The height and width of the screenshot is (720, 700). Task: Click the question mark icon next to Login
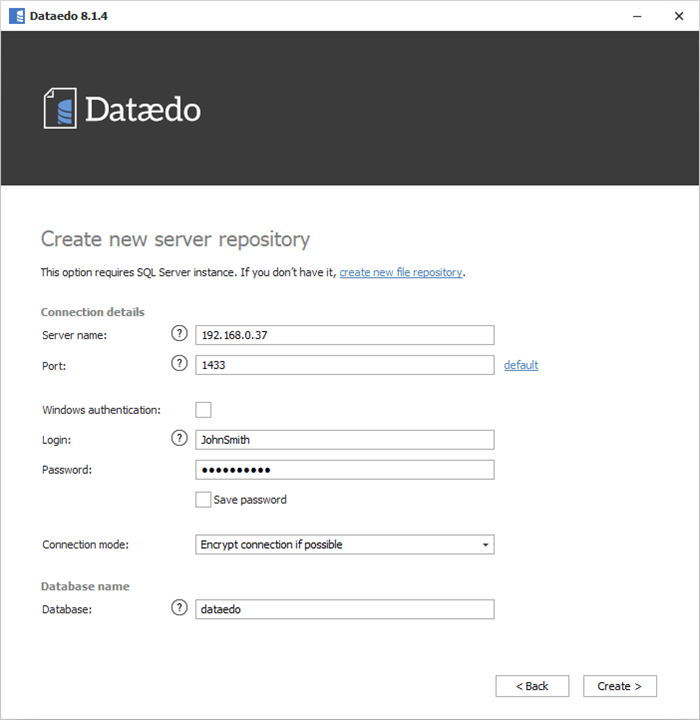point(180,439)
